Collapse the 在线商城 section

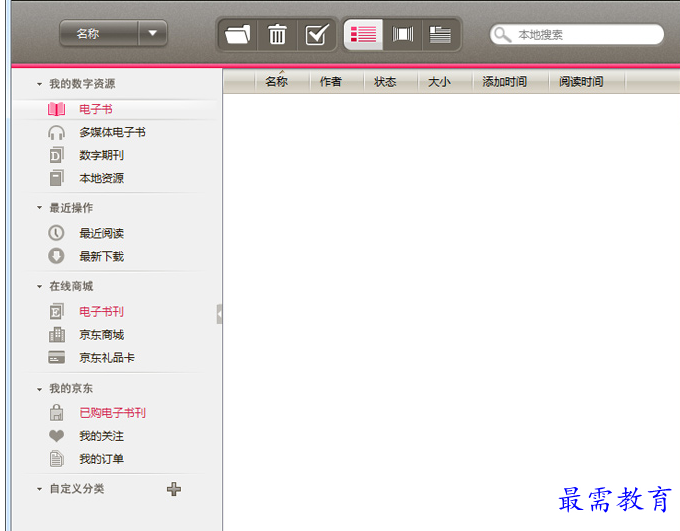pyautogui.click(x=39, y=287)
